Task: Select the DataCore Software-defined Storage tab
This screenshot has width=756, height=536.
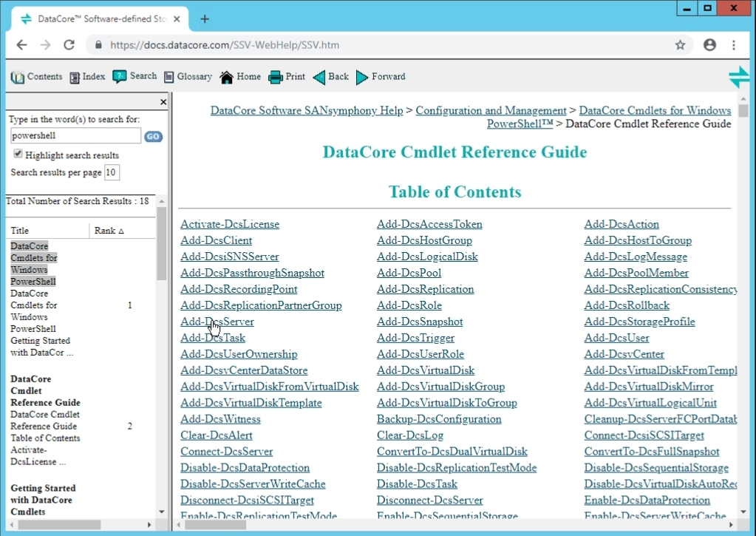Action: pyautogui.click(x=100, y=18)
